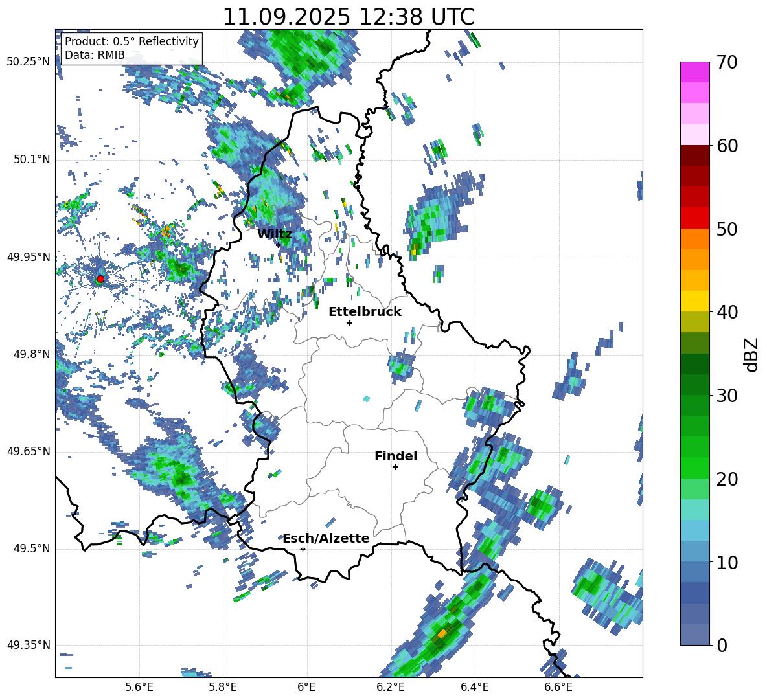Click the 50.1°N latitude label
767x700 pixels.
pyautogui.click(x=32, y=160)
